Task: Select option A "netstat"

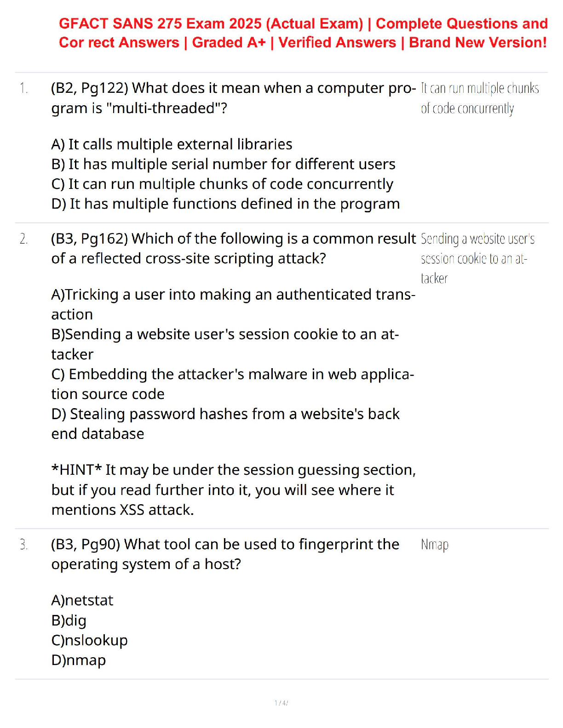Action: [x=82, y=600]
